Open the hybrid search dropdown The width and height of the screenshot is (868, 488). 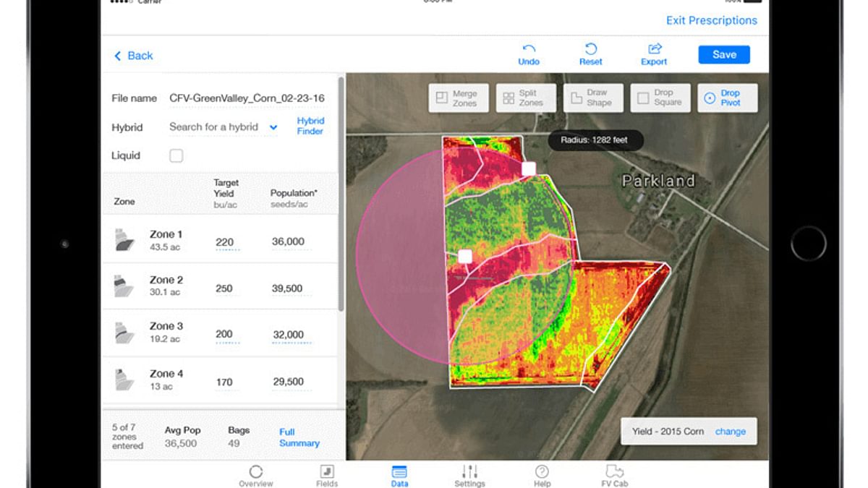pos(223,127)
